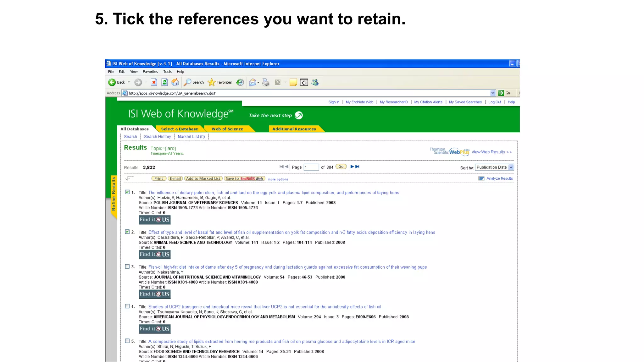644x362 pixels.
Task: Click the Print button above results
Action: 159,178
